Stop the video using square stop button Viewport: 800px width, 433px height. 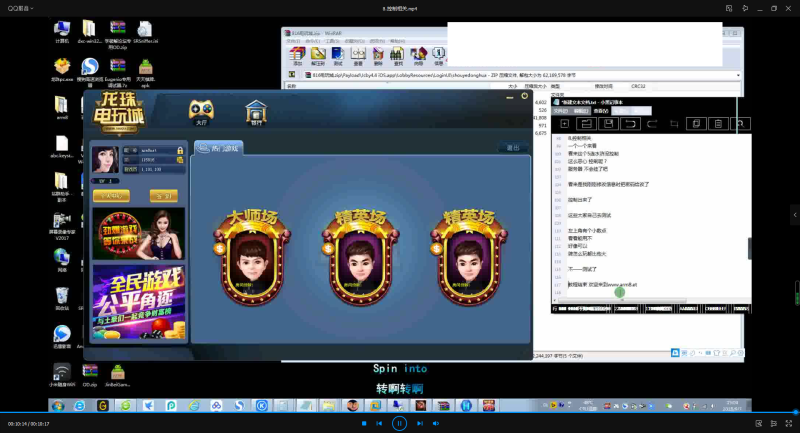(363, 424)
